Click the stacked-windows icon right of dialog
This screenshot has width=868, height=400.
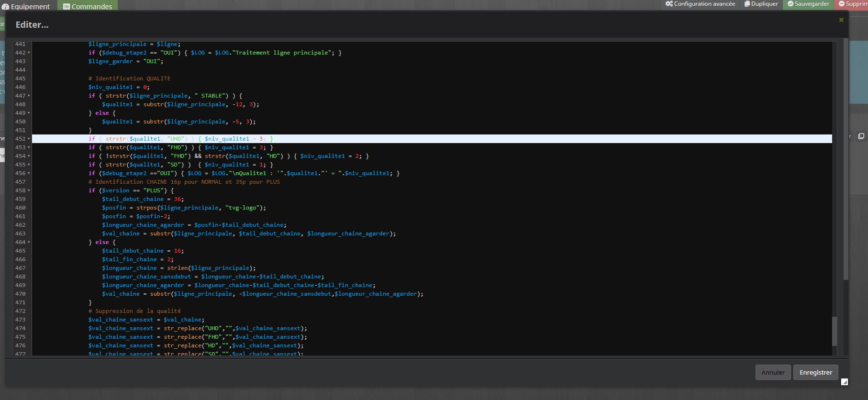click(861, 136)
